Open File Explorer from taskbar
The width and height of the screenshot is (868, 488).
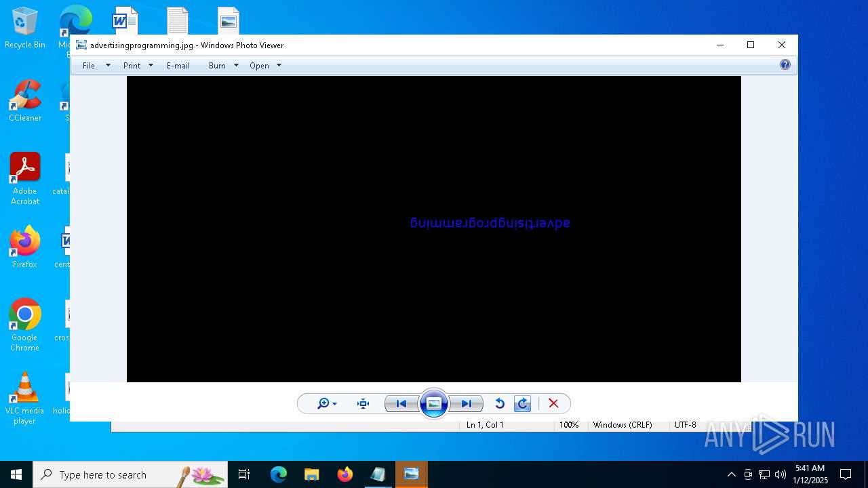tap(312, 474)
